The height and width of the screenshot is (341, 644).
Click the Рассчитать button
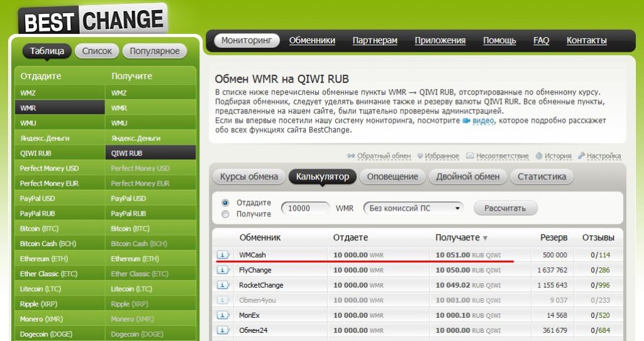tap(505, 208)
